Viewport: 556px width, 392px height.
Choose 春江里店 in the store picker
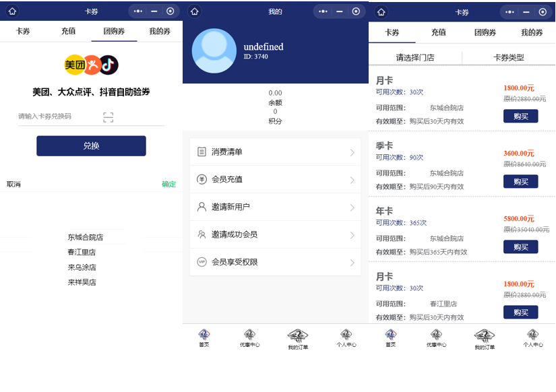[x=82, y=252]
